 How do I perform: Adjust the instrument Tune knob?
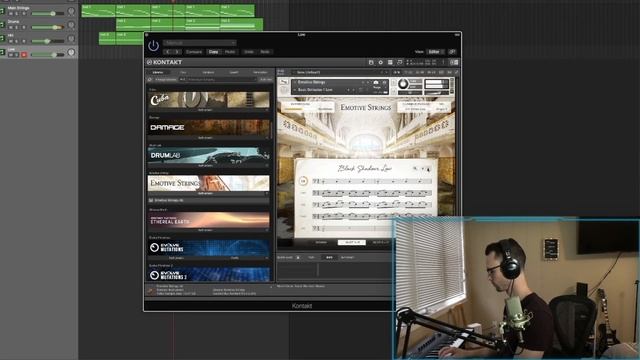tap(403, 84)
